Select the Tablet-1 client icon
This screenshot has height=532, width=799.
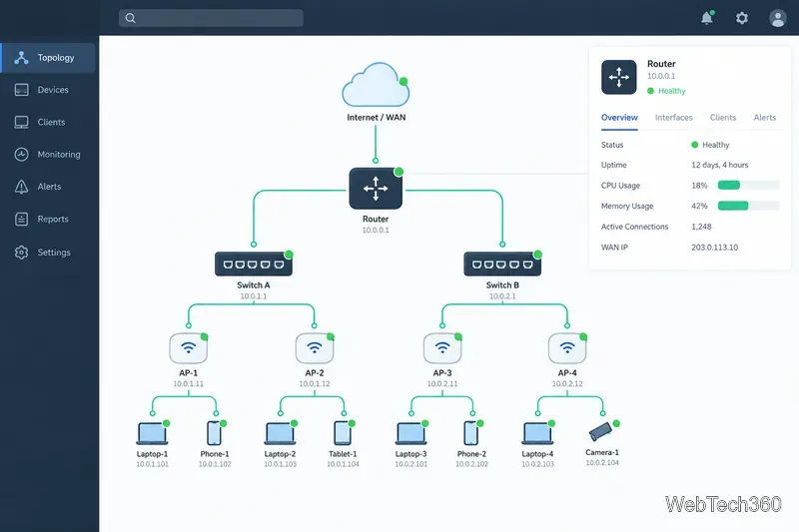[x=343, y=433]
